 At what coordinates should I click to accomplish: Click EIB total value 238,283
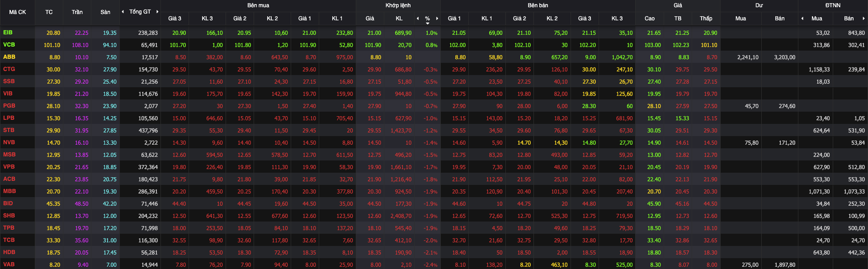tap(148, 33)
